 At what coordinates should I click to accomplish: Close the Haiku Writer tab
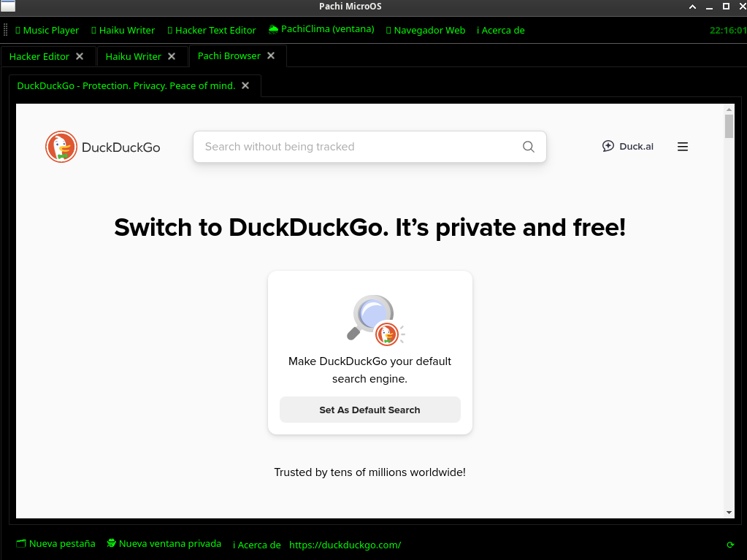click(172, 56)
